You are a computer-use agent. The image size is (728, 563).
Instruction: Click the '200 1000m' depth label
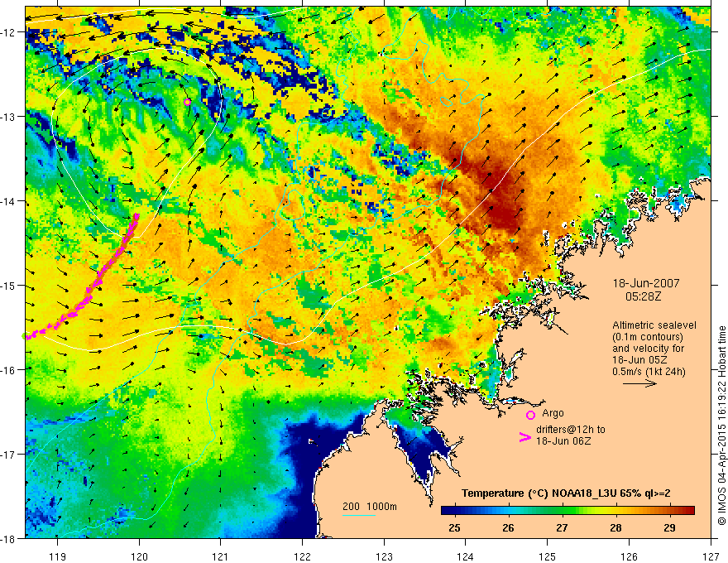(x=370, y=507)
